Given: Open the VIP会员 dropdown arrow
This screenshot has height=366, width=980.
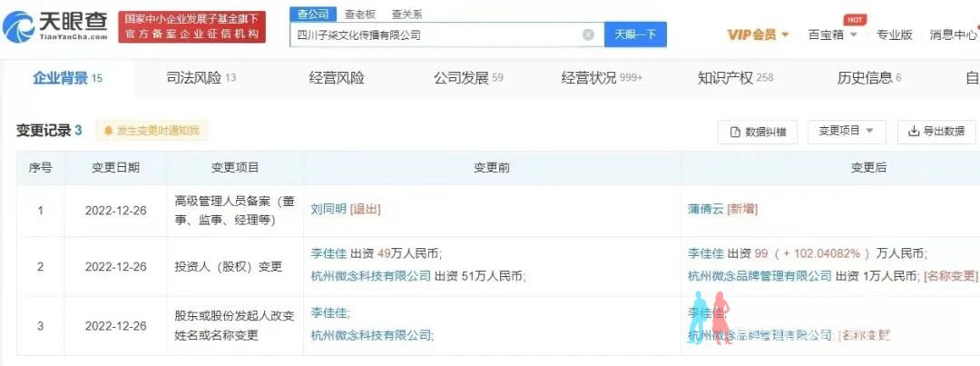Looking at the screenshot, I should click(786, 35).
